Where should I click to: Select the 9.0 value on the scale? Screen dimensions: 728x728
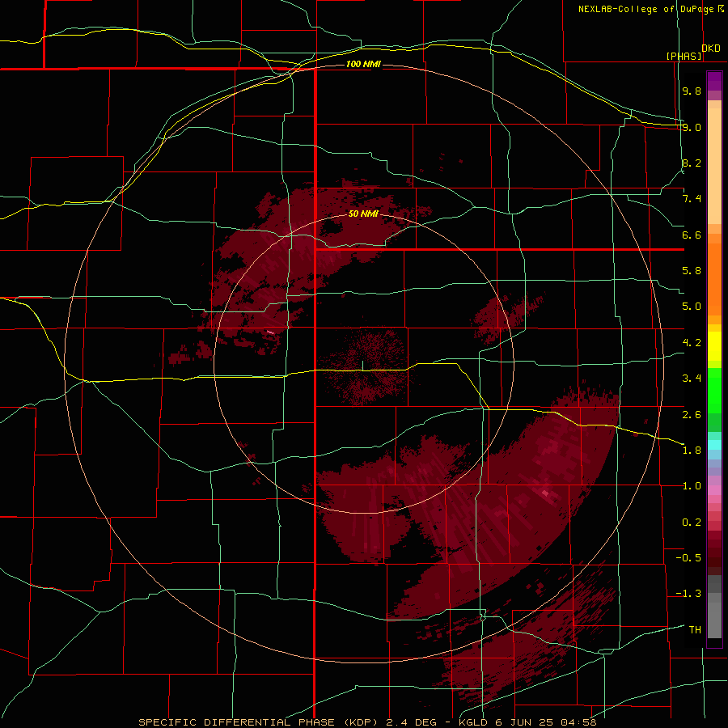(692, 127)
